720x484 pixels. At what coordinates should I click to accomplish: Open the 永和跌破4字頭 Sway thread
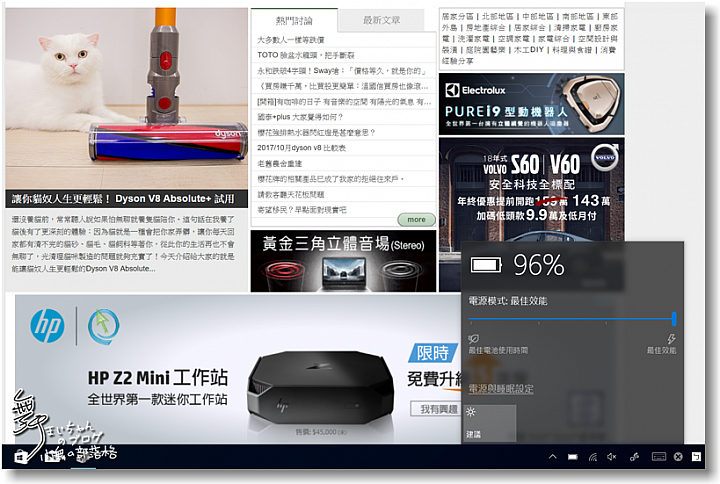(x=342, y=71)
